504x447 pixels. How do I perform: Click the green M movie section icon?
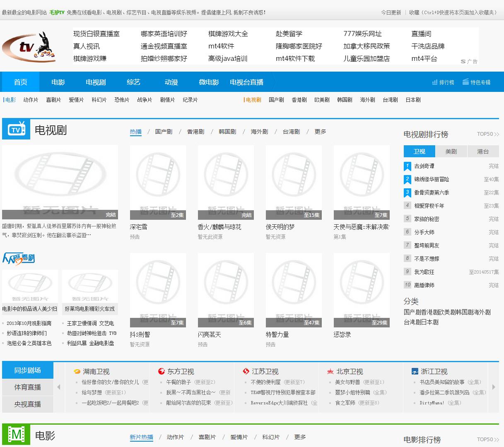tap(16, 435)
